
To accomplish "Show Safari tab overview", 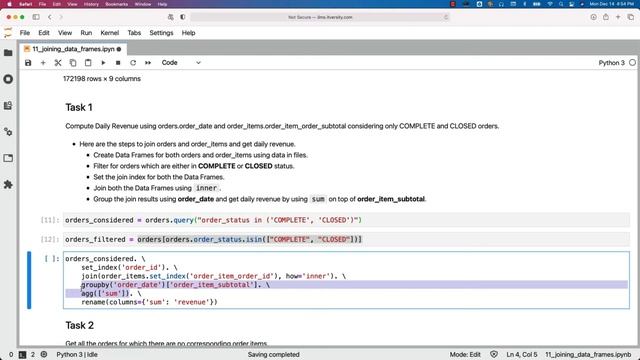I will [631, 17].
